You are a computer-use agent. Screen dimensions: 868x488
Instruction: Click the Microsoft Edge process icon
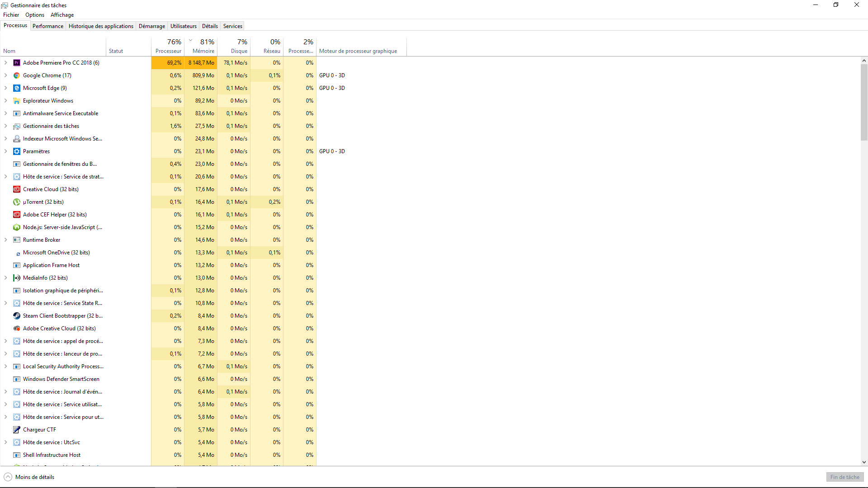tap(17, 88)
